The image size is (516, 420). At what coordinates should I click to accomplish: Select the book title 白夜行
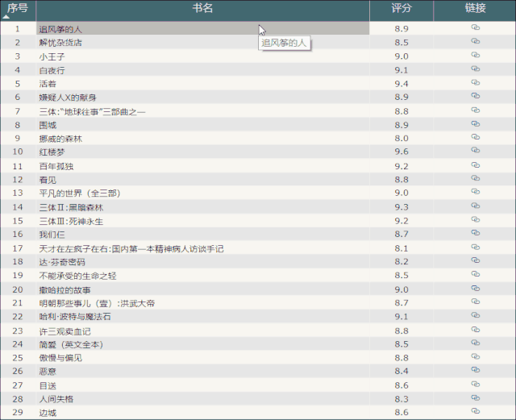pyautogui.click(x=52, y=70)
